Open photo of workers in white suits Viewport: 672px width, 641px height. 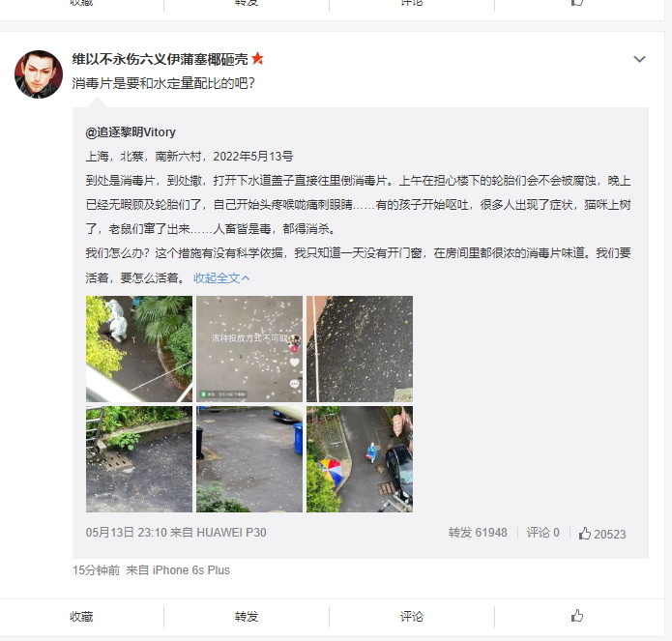[139, 349]
